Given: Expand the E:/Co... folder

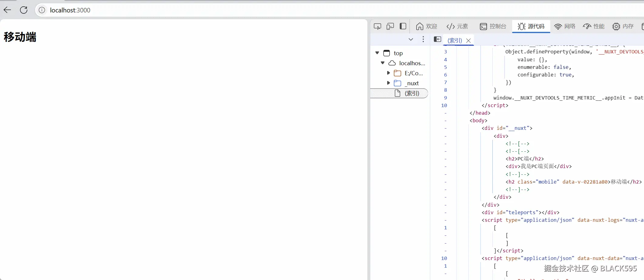Looking at the screenshot, I should pyautogui.click(x=388, y=73).
